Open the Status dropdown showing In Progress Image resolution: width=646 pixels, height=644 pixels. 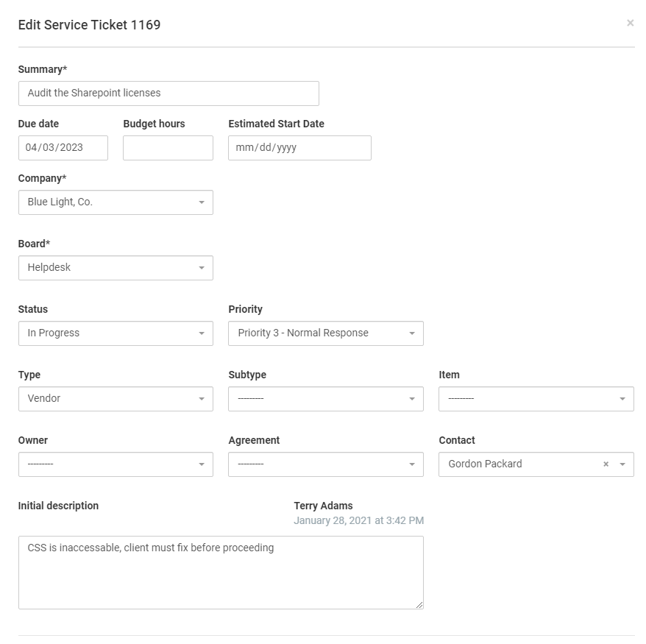[116, 333]
